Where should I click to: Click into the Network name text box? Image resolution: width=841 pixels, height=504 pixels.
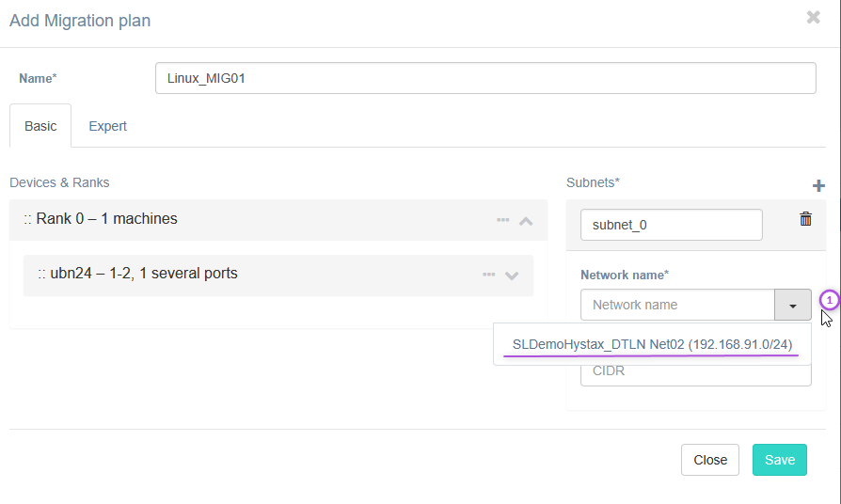click(677, 306)
